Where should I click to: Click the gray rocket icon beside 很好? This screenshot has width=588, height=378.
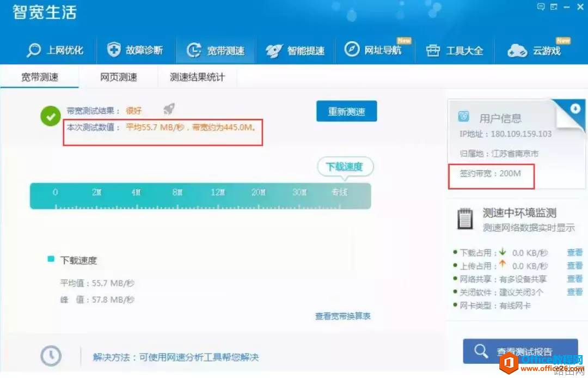(x=169, y=109)
